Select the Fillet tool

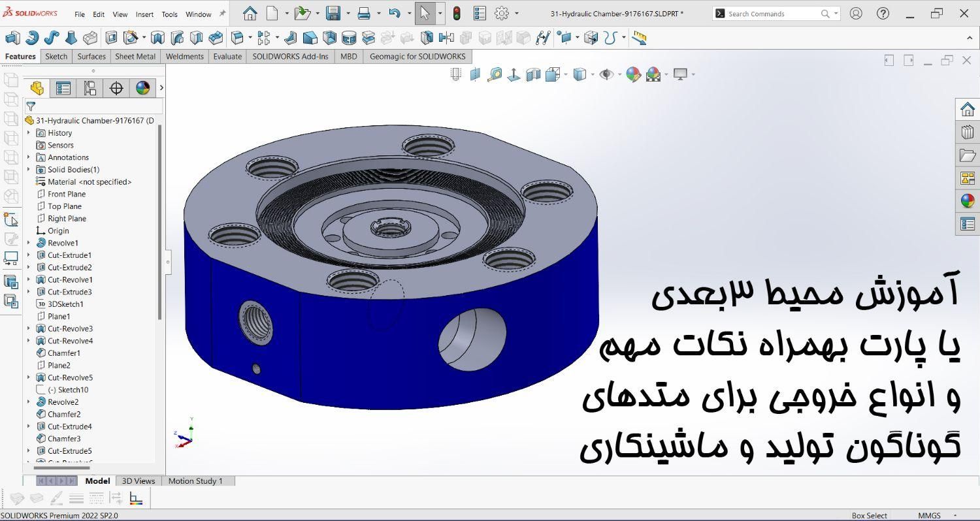237,38
